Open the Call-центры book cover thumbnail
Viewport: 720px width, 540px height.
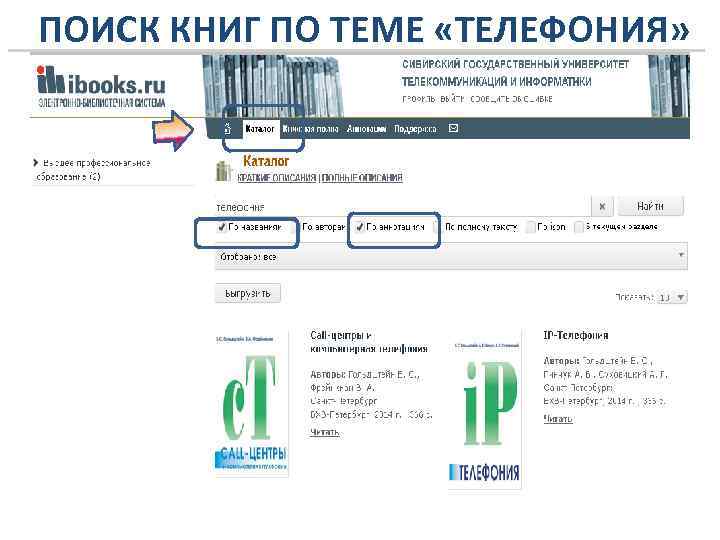(252, 403)
